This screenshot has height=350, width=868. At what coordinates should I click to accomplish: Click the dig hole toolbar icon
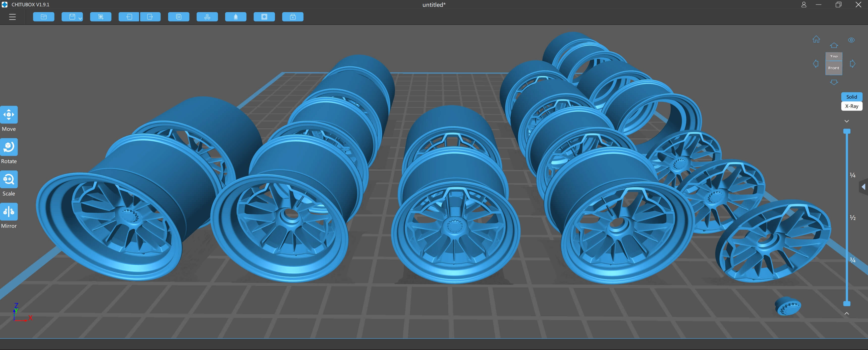264,17
